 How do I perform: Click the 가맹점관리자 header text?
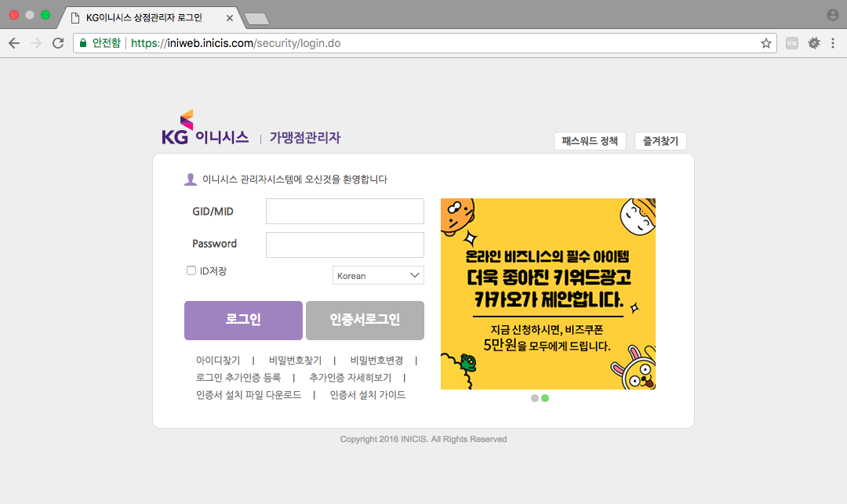click(304, 138)
